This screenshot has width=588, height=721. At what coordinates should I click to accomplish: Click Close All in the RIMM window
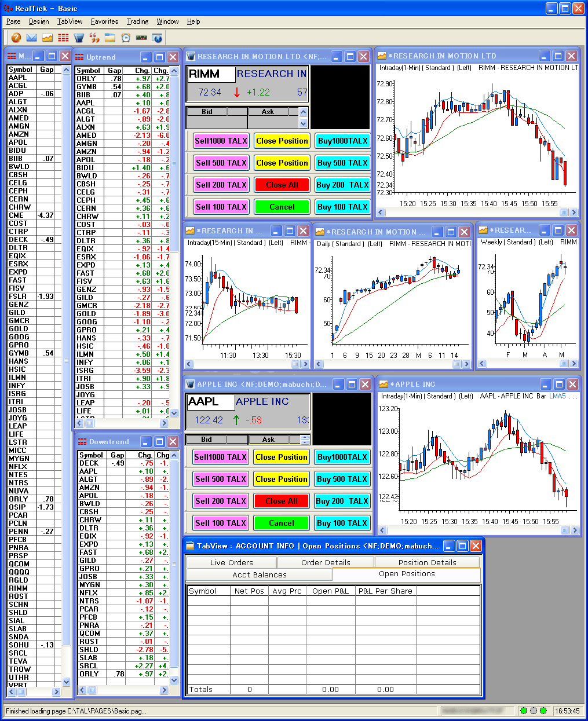tap(282, 185)
